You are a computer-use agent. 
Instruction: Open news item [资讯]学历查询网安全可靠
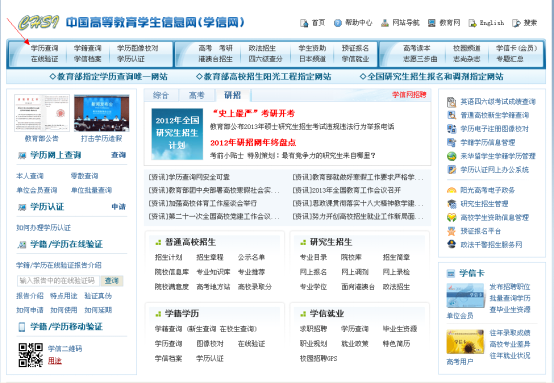pos(189,177)
